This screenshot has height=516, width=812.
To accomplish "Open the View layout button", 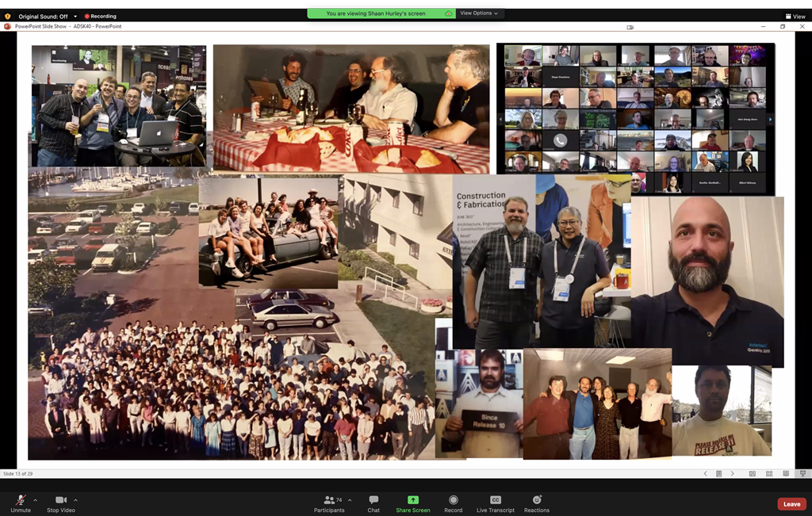I will coord(795,16).
